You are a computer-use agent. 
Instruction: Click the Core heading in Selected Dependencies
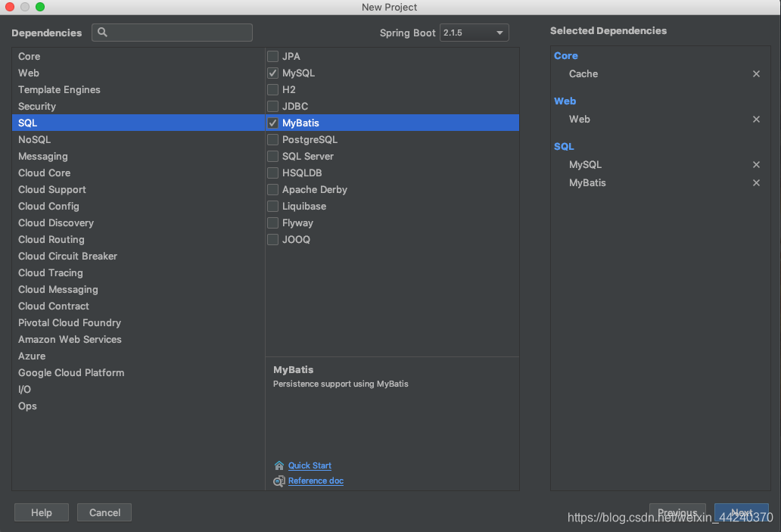pyautogui.click(x=566, y=56)
